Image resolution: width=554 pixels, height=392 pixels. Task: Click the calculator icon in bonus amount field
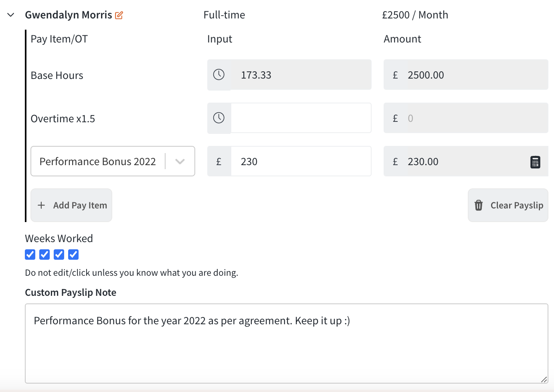tap(535, 162)
